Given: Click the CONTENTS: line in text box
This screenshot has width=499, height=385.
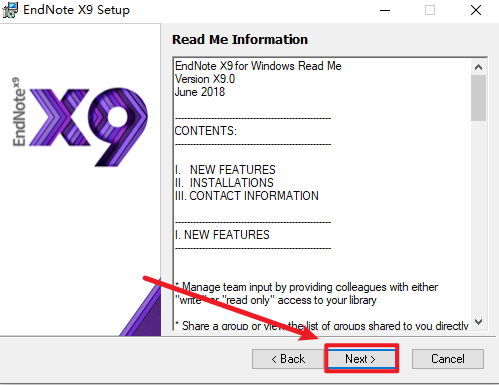Looking at the screenshot, I should (x=206, y=131).
